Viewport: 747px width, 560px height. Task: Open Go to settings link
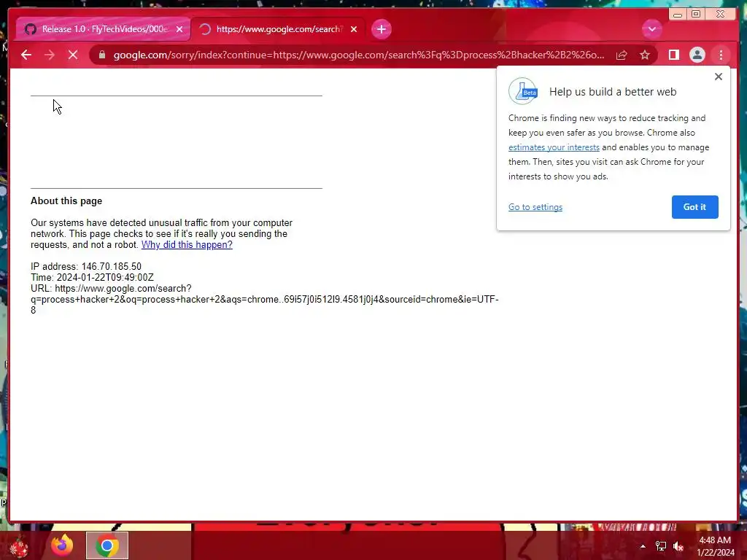pyautogui.click(x=535, y=207)
